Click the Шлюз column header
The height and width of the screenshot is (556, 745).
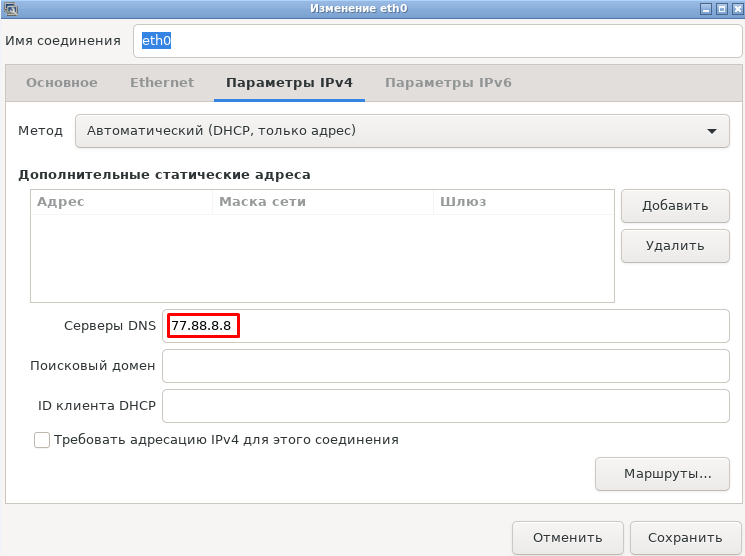(x=522, y=202)
